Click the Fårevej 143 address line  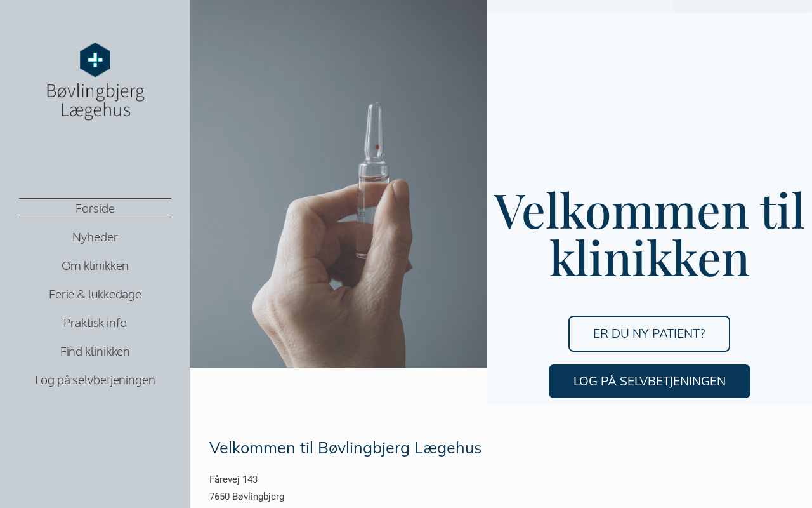point(233,479)
